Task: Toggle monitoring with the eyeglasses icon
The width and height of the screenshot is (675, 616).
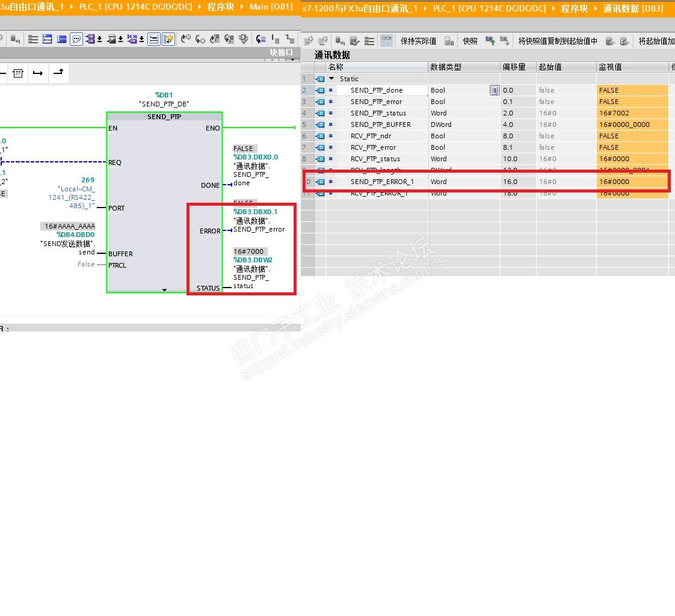Action: coord(387,40)
